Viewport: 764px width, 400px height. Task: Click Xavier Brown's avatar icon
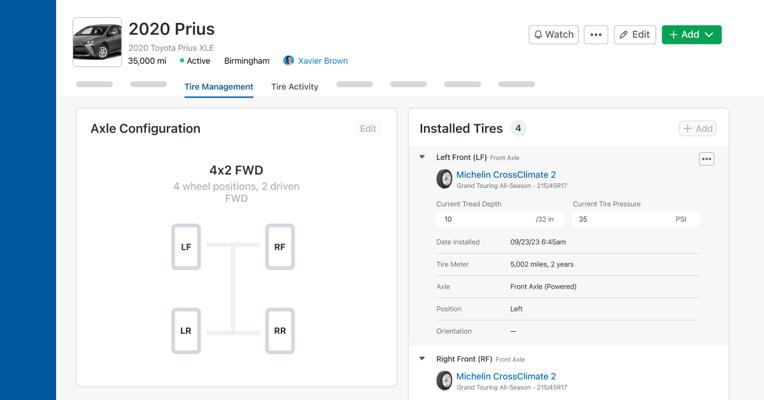289,61
